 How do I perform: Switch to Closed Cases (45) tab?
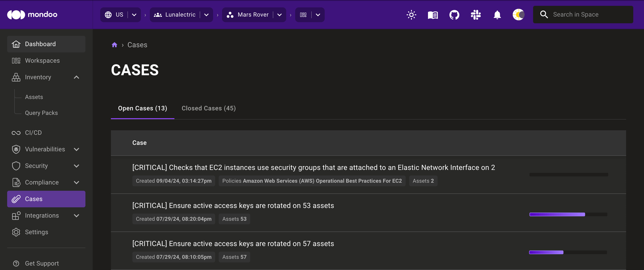click(x=209, y=108)
